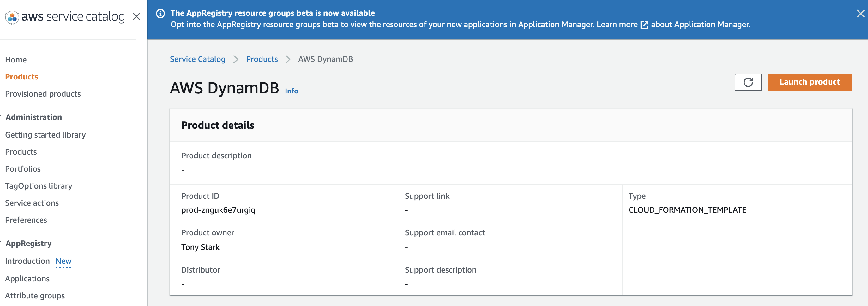Close the sidebar navigation panel
Screen dimensions: 868x306
tap(136, 16)
